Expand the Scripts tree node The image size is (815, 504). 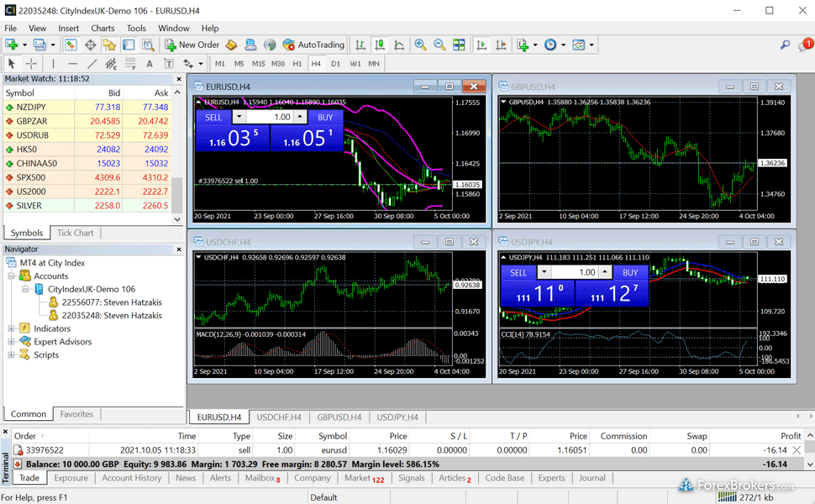click(x=11, y=354)
